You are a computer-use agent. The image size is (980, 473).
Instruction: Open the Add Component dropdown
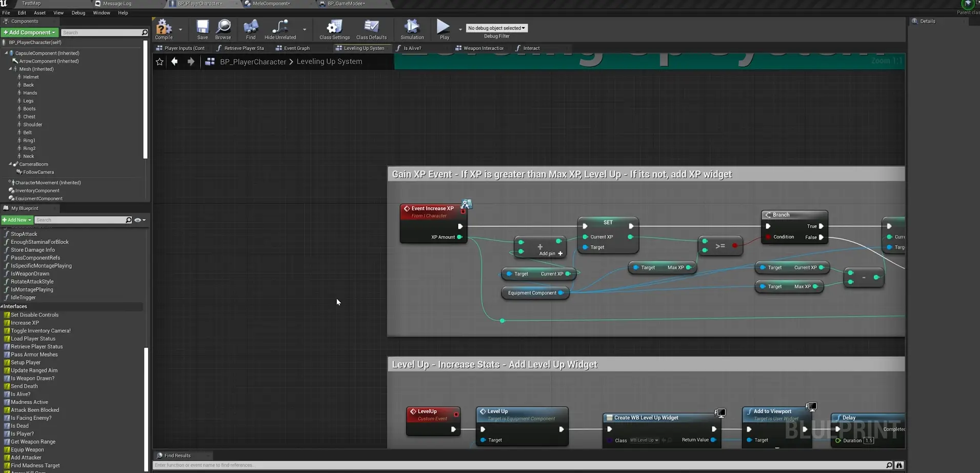[x=29, y=32]
